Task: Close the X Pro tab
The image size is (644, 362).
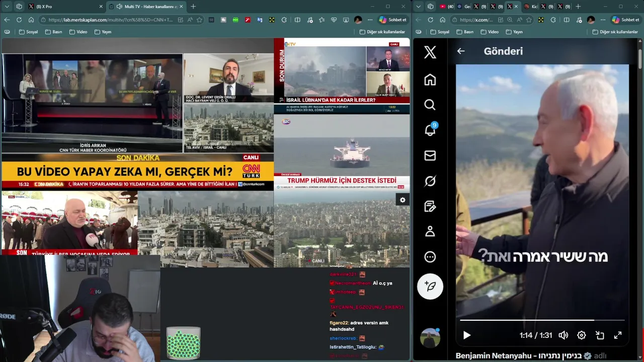Action: point(101,7)
